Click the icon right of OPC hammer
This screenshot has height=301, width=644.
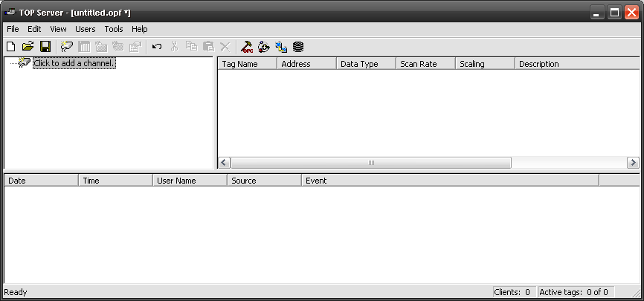point(264,46)
